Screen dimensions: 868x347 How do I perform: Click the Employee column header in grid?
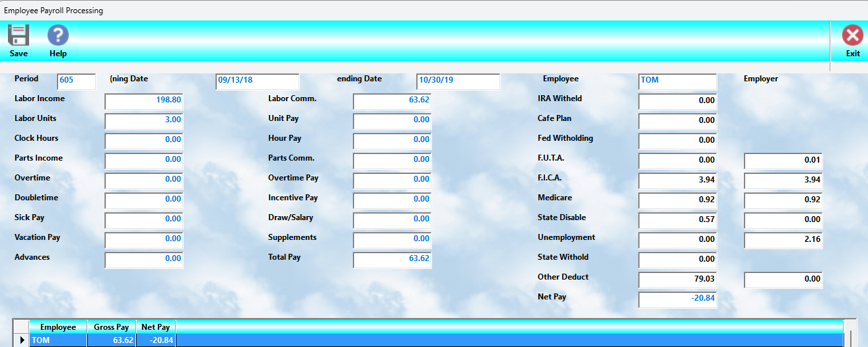(x=58, y=327)
